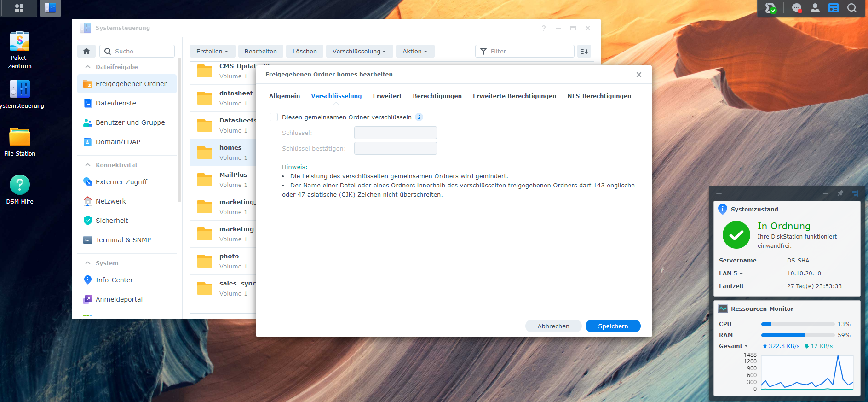Select the MailPlus folder icon

[205, 180]
